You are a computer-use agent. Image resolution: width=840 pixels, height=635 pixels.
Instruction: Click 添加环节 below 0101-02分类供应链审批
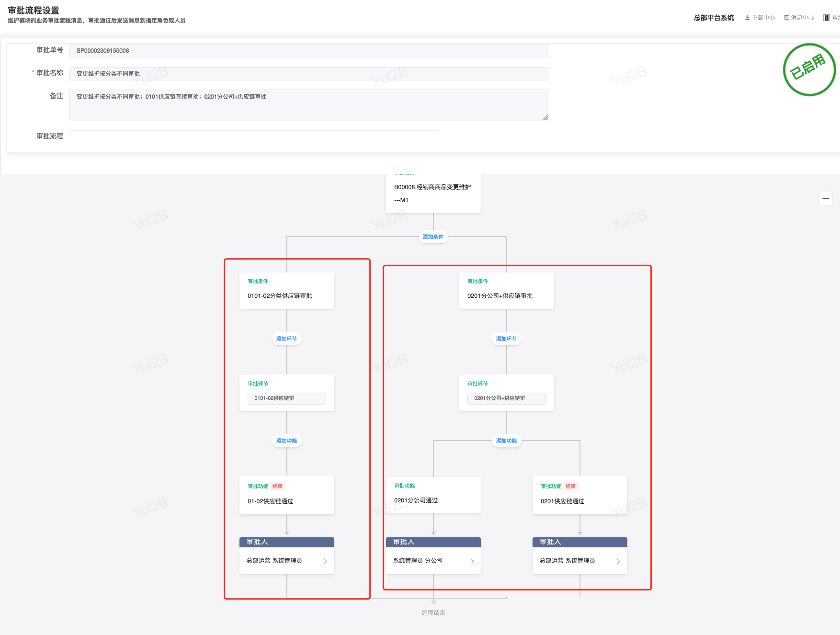286,339
